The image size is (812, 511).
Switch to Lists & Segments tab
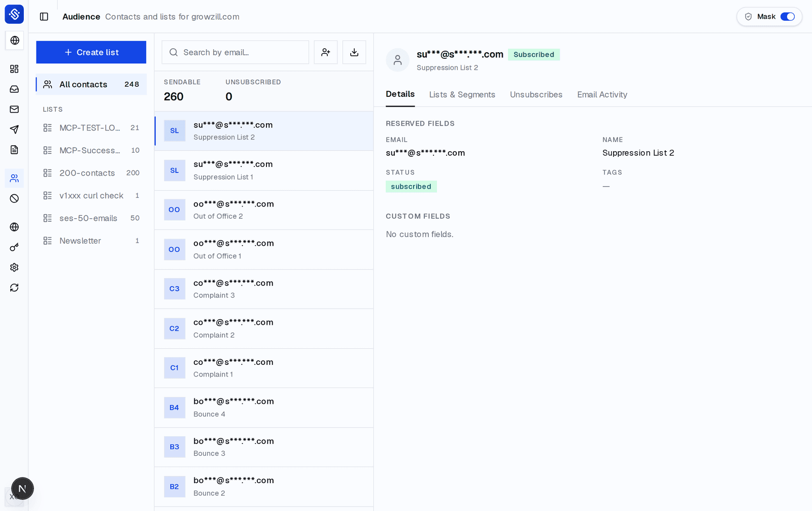pyautogui.click(x=462, y=94)
